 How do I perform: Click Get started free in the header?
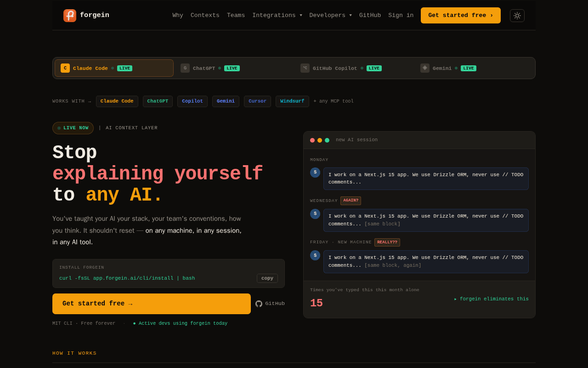click(461, 16)
